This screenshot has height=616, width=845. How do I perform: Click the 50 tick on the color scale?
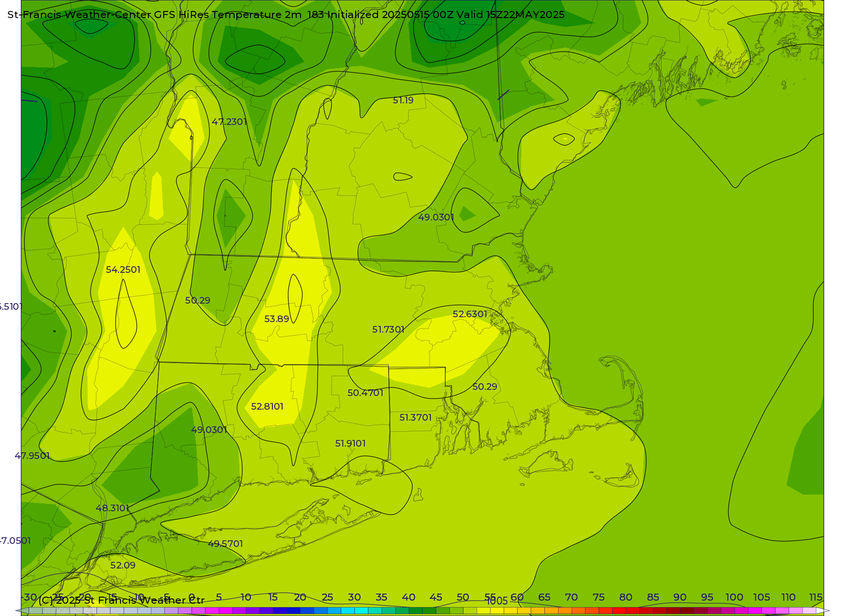463,597
